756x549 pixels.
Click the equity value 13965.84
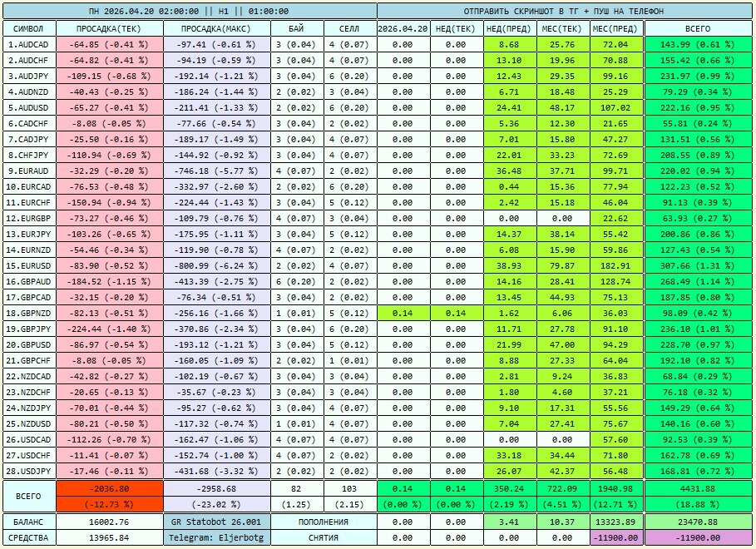click(x=110, y=537)
